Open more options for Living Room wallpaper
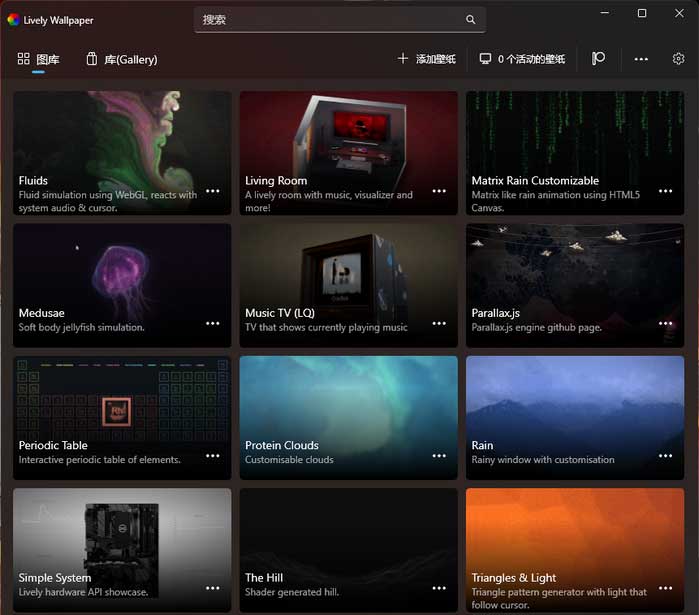Viewport: 699px width, 615px height. pos(439,191)
